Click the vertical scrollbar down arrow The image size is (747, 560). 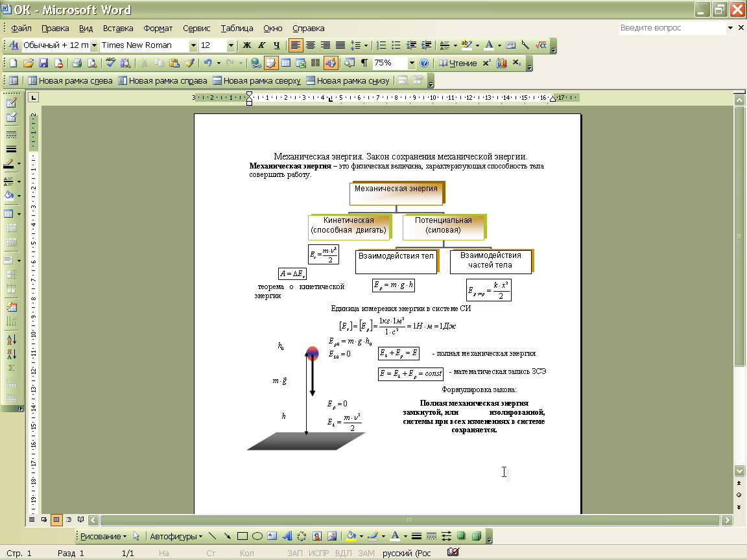pyautogui.click(x=739, y=471)
